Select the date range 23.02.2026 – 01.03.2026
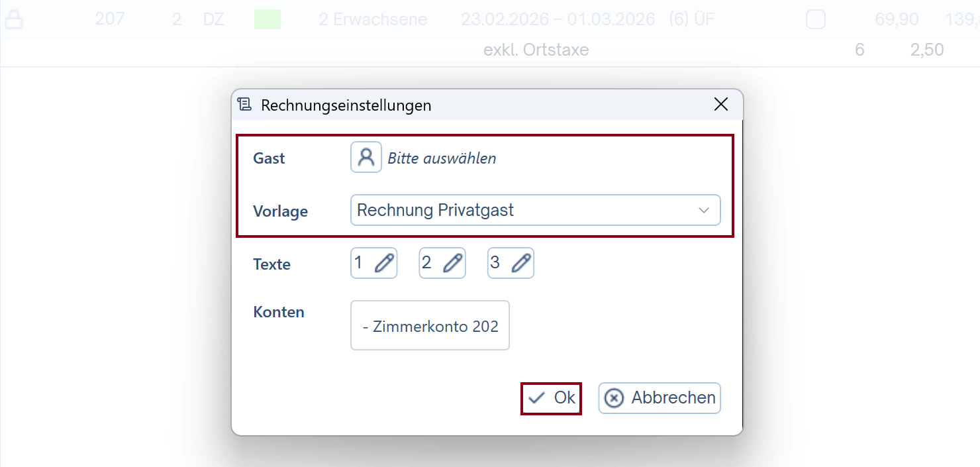The height and width of the screenshot is (467, 980). (x=559, y=19)
